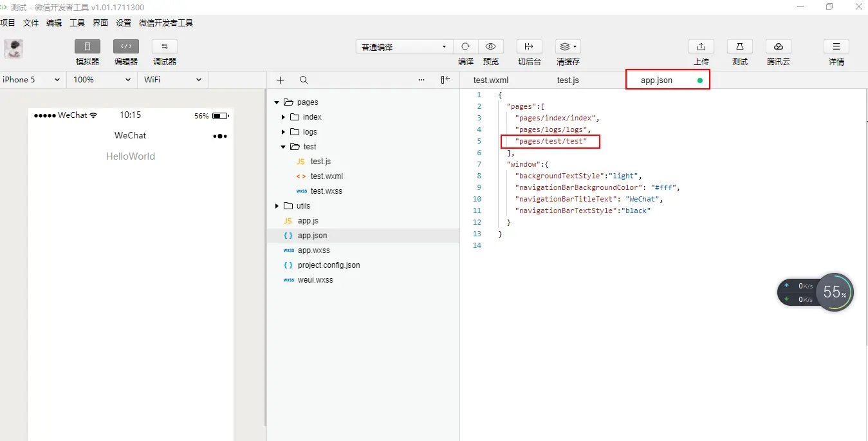
Task: Click the three-dot more options icon in file panel
Action: pyautogui.click(x=421, y=80)
